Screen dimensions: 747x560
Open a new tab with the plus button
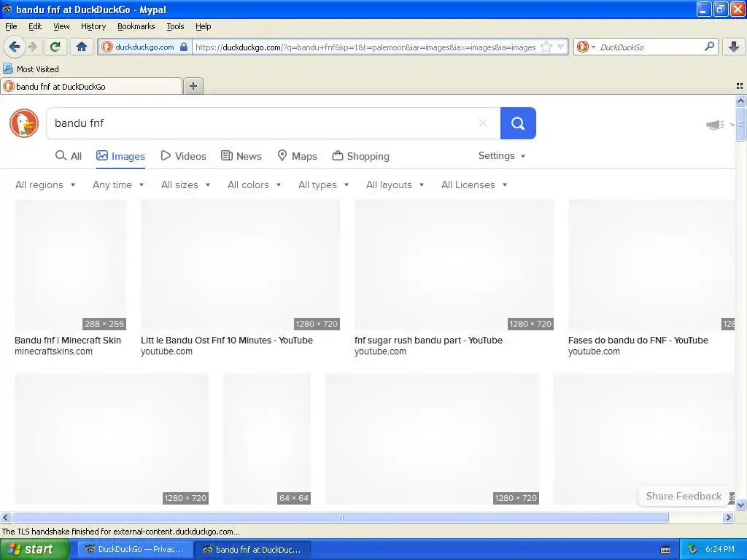(x=193, y=86)
